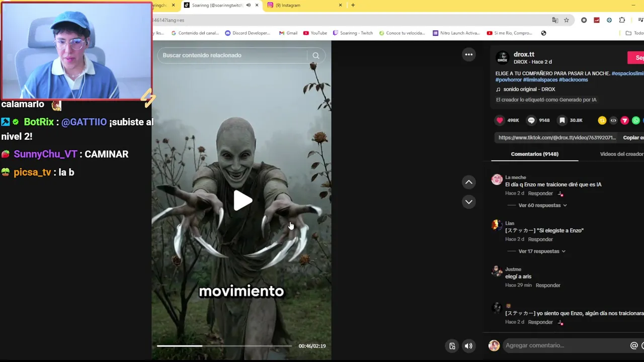
Task: Seek on the video progress bar
Action: point(224,346)
